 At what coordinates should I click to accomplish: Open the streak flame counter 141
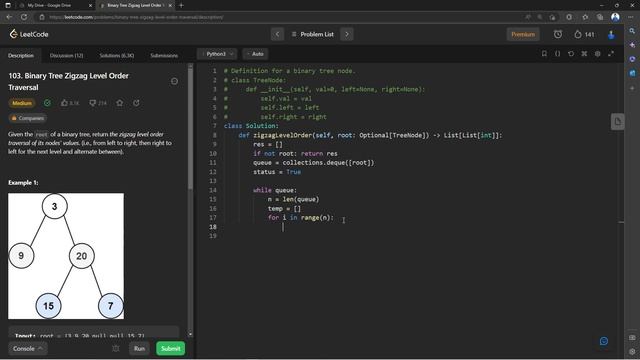click(x=584, y=34)
